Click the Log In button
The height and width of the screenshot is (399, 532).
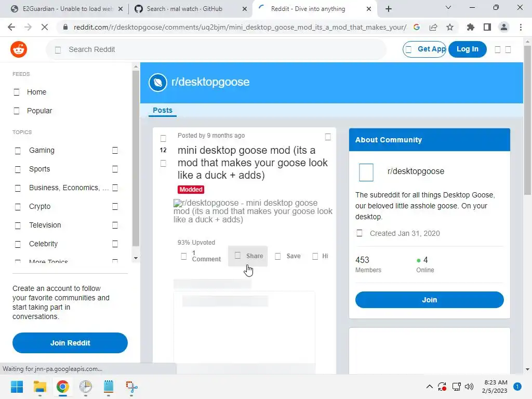[468, 49]
